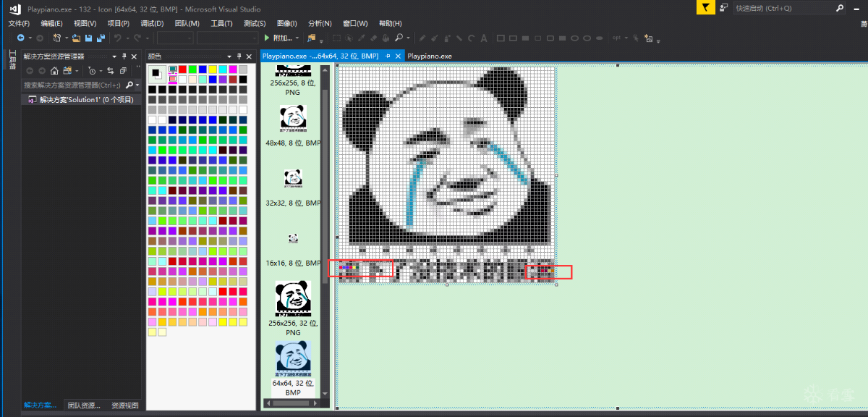Open the 文件(F) menu

20,23
